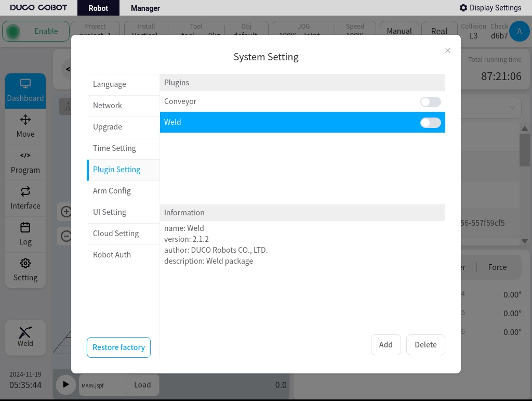Screen dimensions: 532x401
Task: Toggle the Weld plugin switch
Action: pos(431,123)
